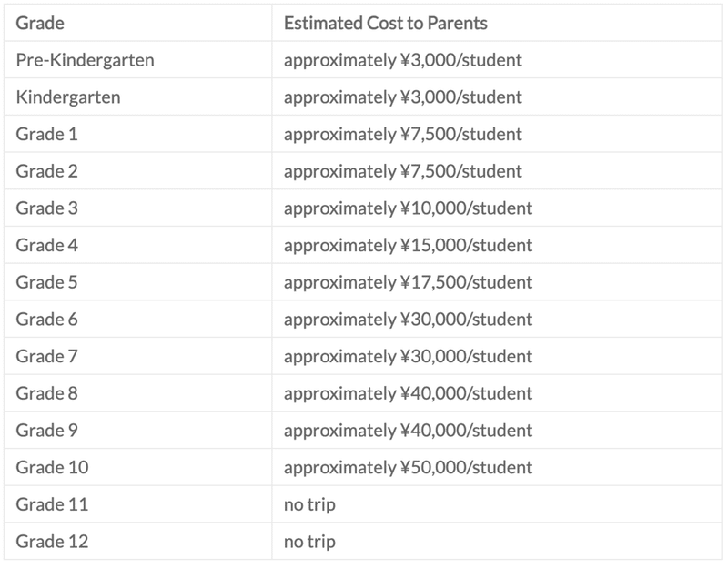This screenshot has width=728, height=569.
Task: Select the ¥10,000/student cost cell
Action: [x=408, y=208]
